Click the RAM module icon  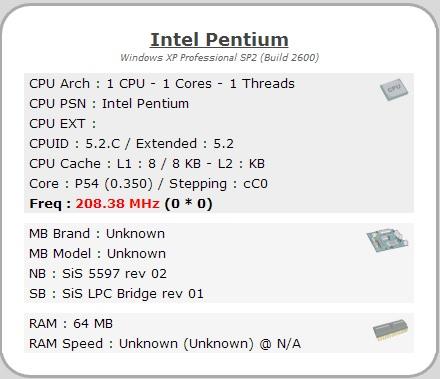click(x=390, y=330)
